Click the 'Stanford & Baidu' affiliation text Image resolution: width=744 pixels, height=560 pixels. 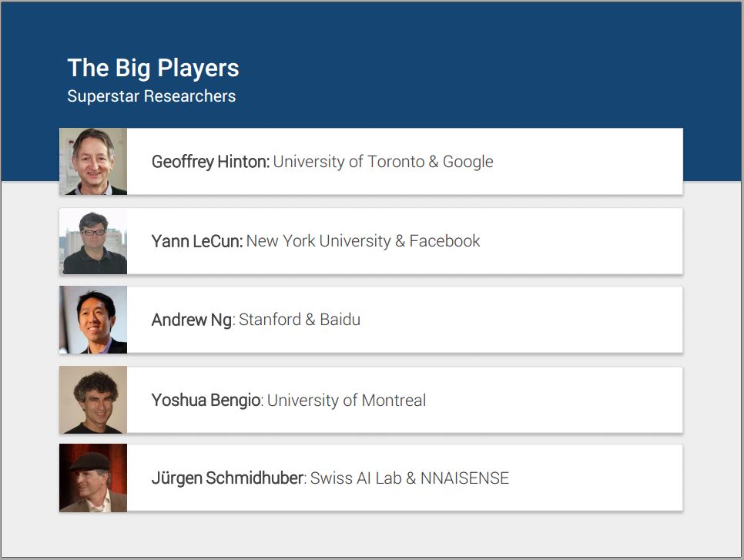coord(300,320)
